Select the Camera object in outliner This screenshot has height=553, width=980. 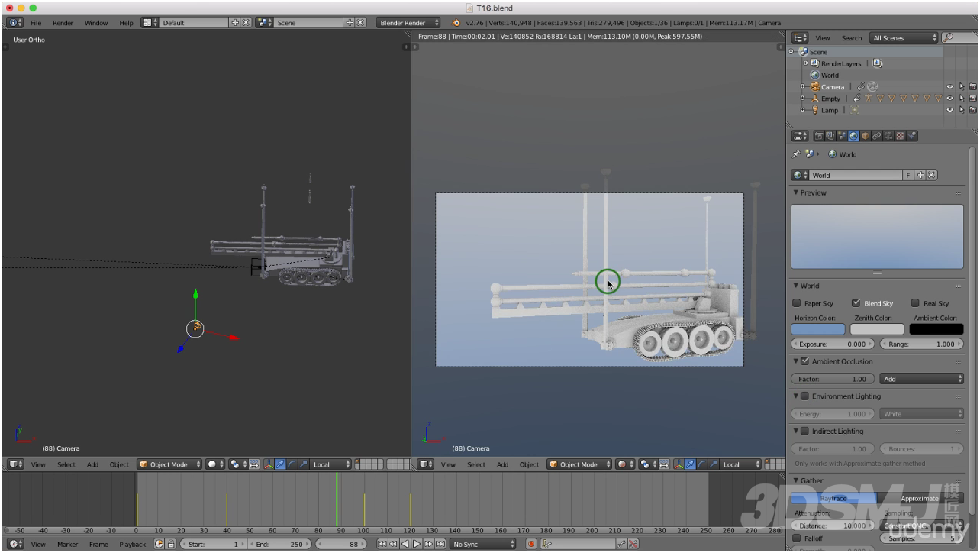point(833,87)
